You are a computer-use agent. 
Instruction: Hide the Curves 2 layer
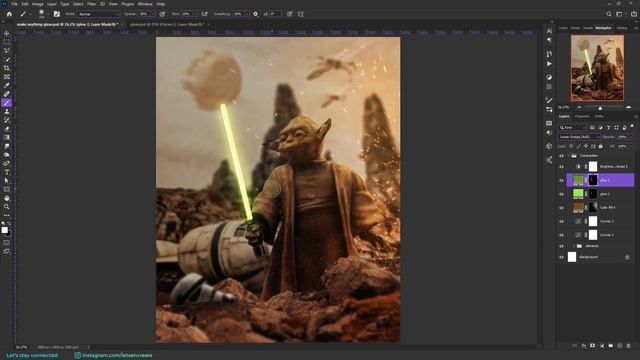[561, 221]
